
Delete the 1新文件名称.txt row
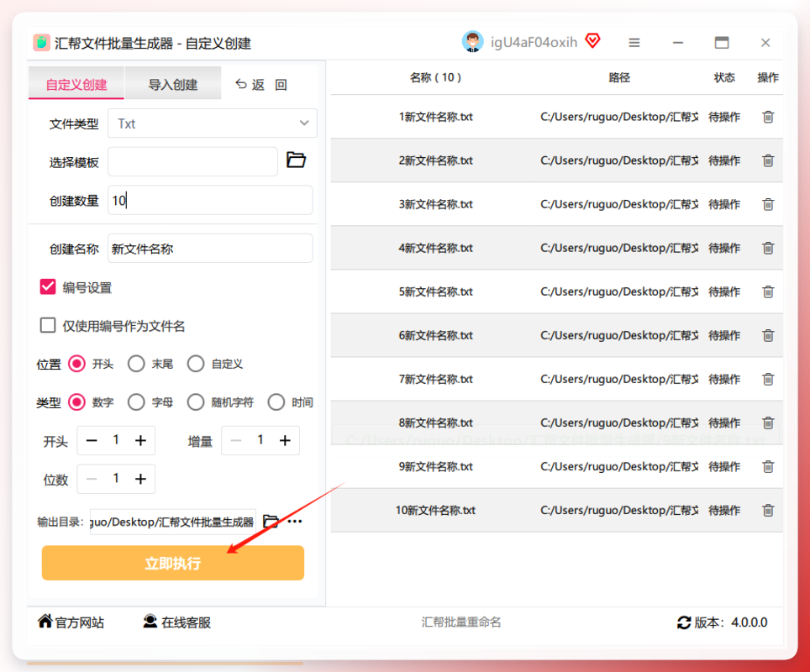(x=768, y=117)
